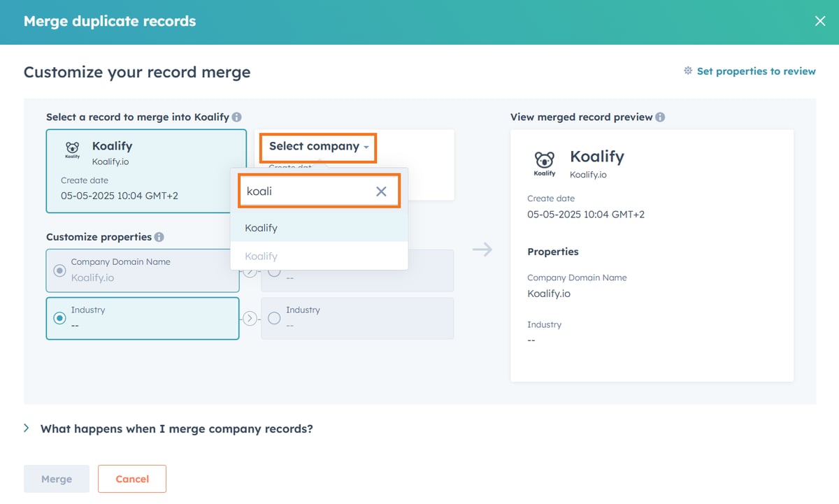Viewport: 839px width, 504px height.
Task: Open the info tooltip beside 'View merged record preview'
Action: [660, 117]
